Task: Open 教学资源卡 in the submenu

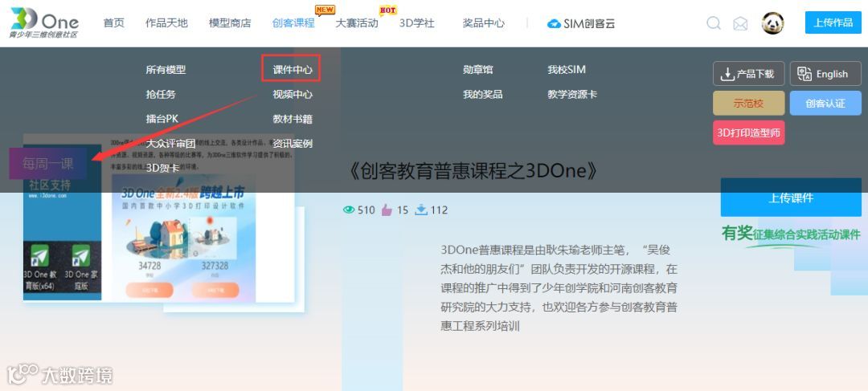Action: [x=572, y=94]
